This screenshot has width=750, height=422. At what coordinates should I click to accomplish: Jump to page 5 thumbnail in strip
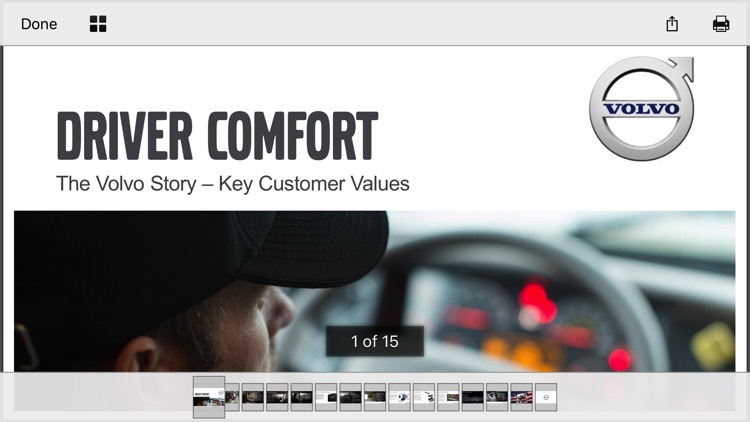(x=301, y=397)
